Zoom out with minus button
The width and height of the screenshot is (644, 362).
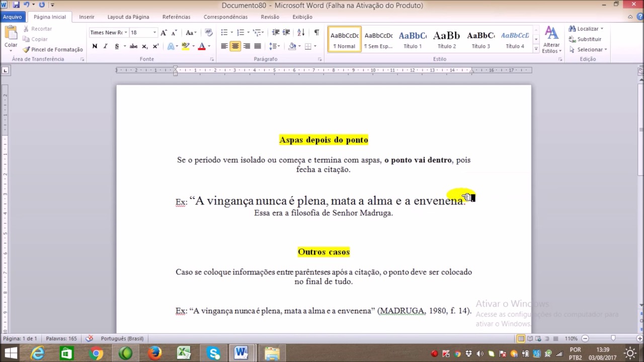[x=585, y=338]
